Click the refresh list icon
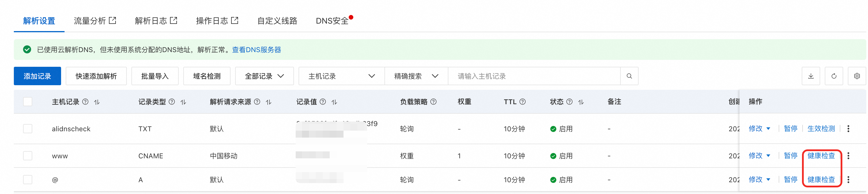The image size is (868, 194). (834, 76)
